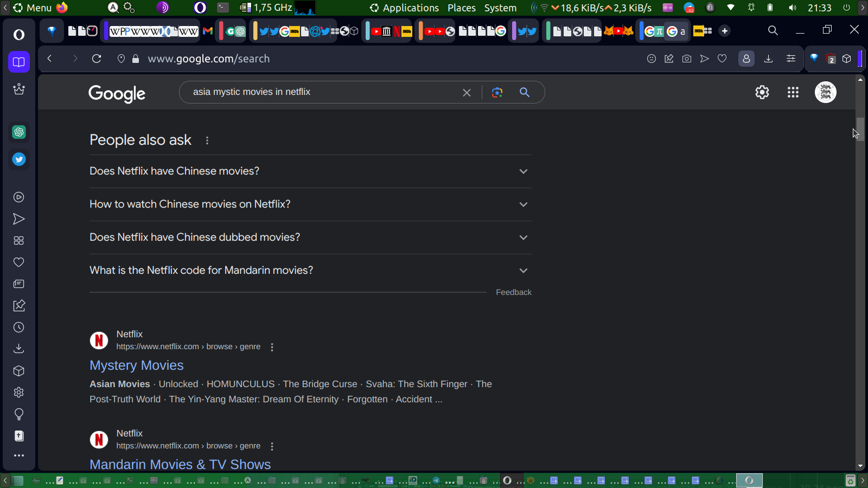Viewport: 868px width, 488px height.
Task: Open Downloads in the sidebar
Action: 19,349
